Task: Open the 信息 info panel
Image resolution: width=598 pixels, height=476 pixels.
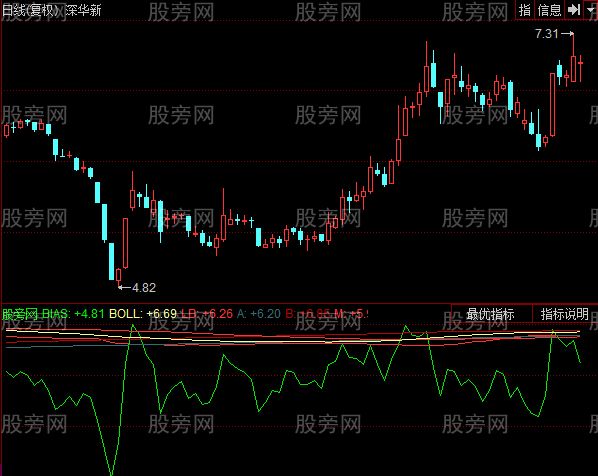Action: pos(550,10)
